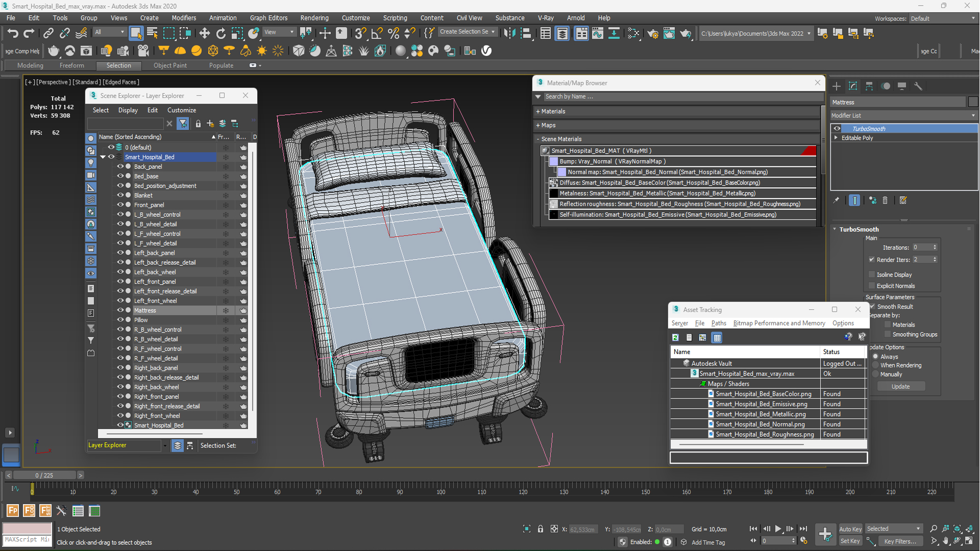Screen dimensions: 980x551
Task: Click the Undo arrow icon
Action: tap(13, 34)
